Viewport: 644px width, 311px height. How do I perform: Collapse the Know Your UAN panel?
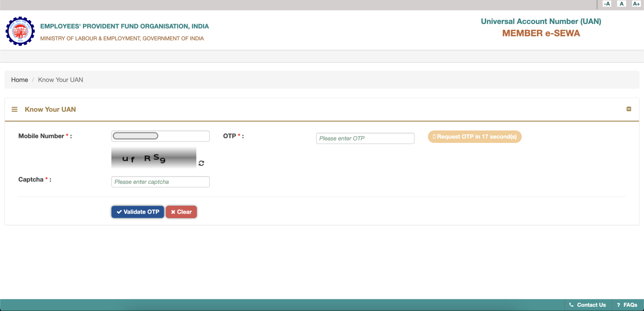(x=629, y=109)
